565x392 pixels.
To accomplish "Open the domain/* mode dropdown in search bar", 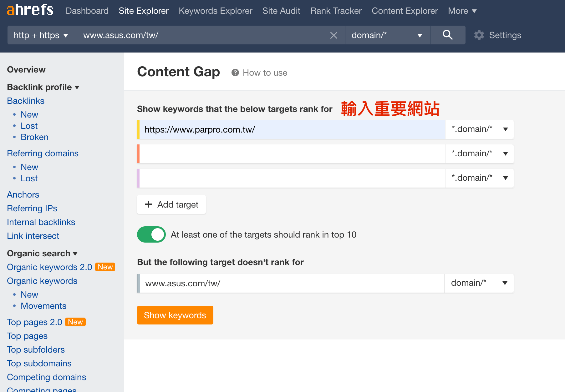I will point(387,35).
